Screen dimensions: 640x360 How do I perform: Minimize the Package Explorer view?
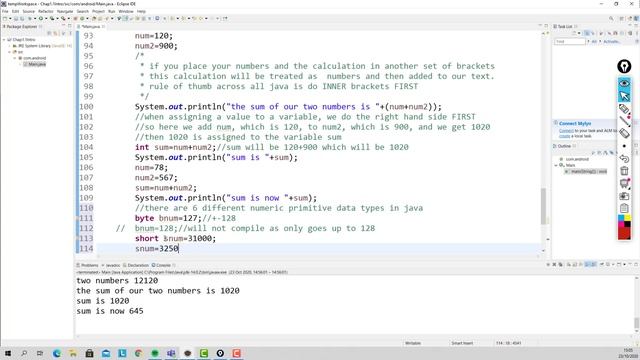point(64,26)
